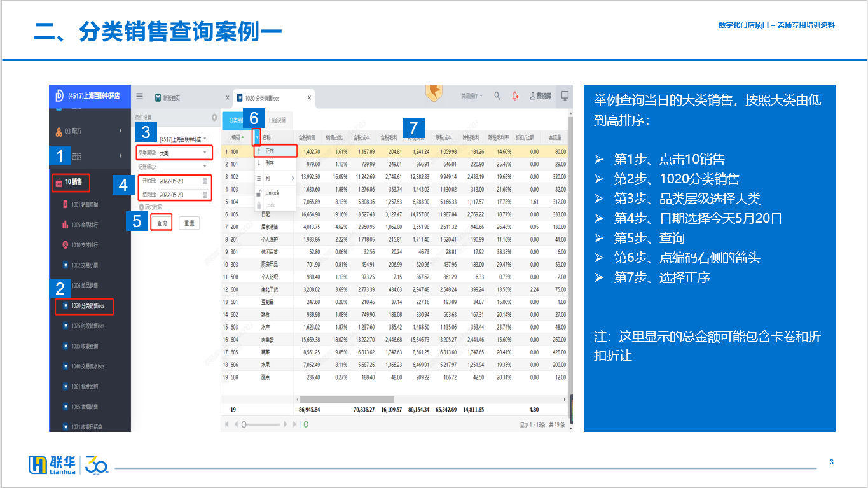Click icon of 1040 交易流水iscs entry
The height and width of the screenshot is (488, 868).
(65, 366)
